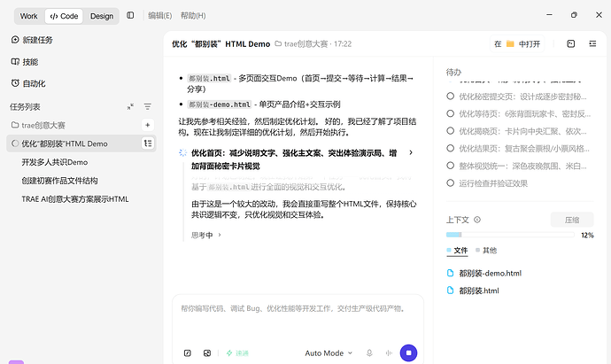This screenshot has height=364, width=611.
Task: Click the slash command icon in chat box
Action: [x=188, y=353]
